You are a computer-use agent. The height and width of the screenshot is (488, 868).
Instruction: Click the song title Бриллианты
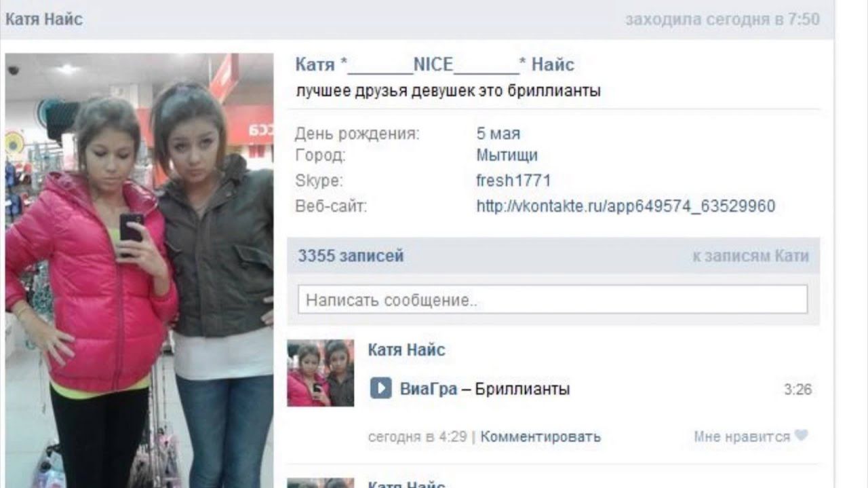[522, 389]
